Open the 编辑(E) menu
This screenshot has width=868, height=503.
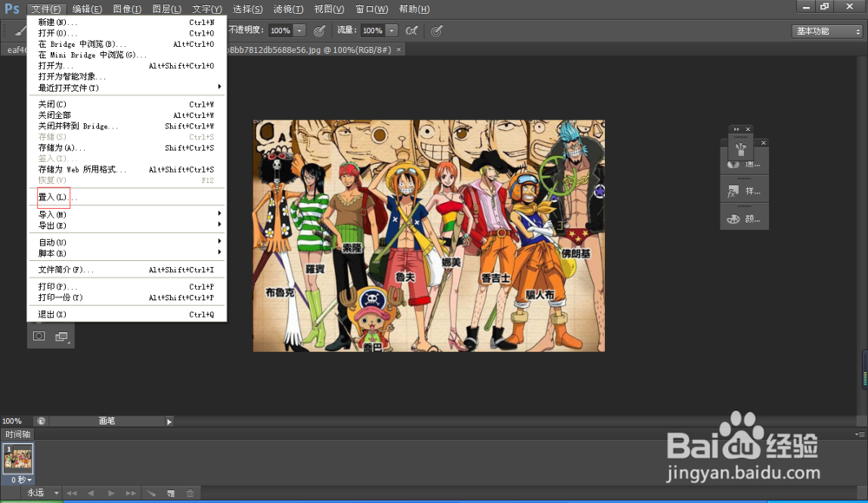pos(87,10)
